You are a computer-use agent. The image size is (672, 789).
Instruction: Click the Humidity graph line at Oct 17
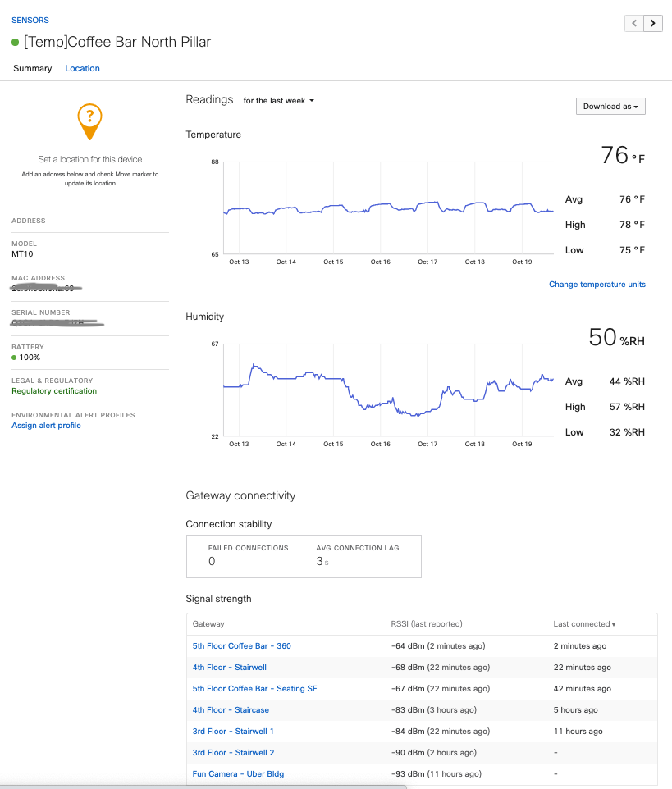[x=427, y=412]
